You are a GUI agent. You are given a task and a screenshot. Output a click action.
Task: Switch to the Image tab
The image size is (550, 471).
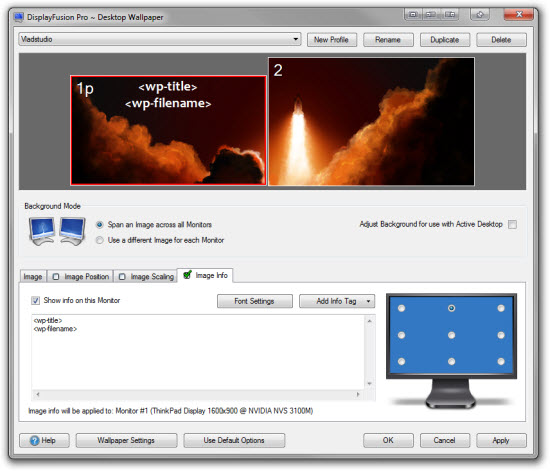pyautogui.click(x=33, y=277)
